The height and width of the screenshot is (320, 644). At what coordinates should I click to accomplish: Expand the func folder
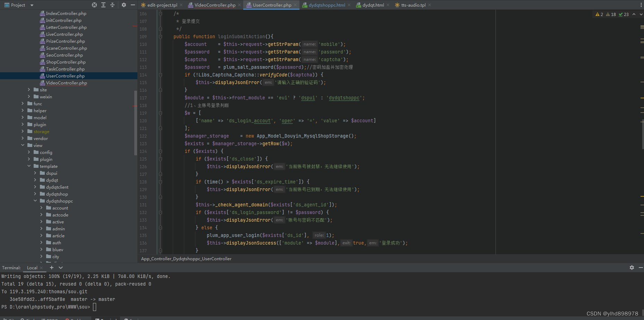[x=23, y=104]
